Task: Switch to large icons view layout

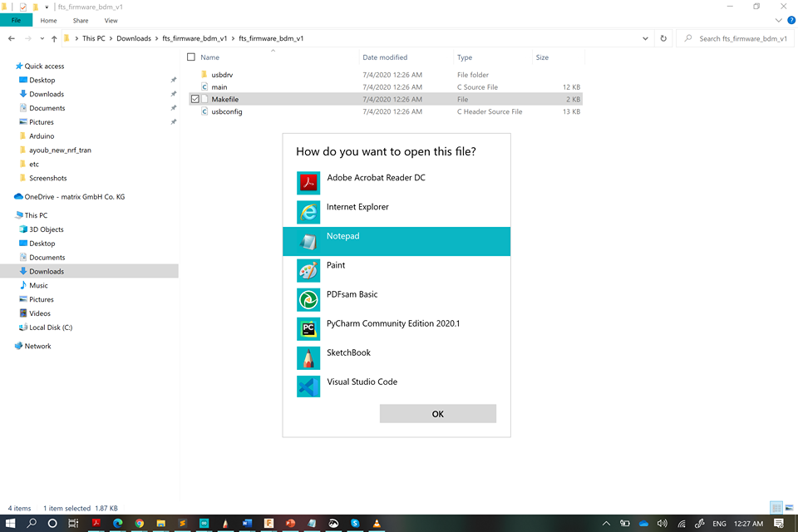Action: coord(790,508)
